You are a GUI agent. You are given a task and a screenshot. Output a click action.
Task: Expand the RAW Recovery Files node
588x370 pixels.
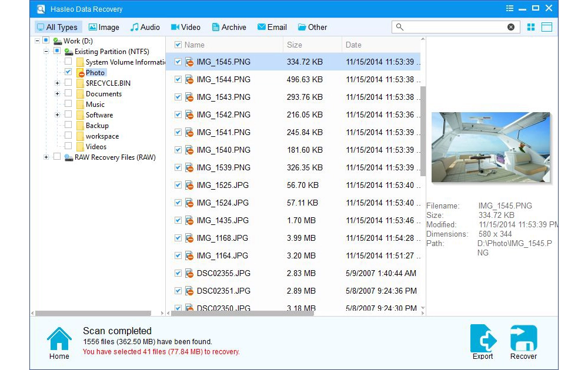click(46, 157)
